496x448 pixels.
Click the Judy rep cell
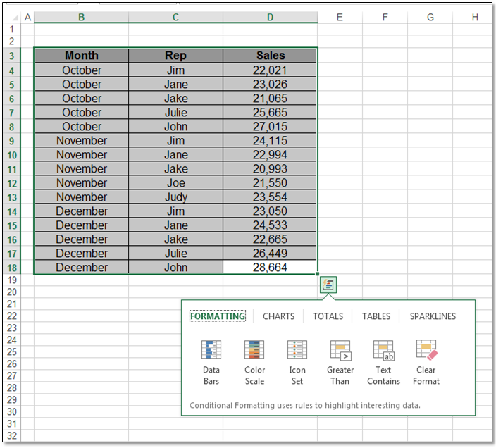click(x=175, y=197)
